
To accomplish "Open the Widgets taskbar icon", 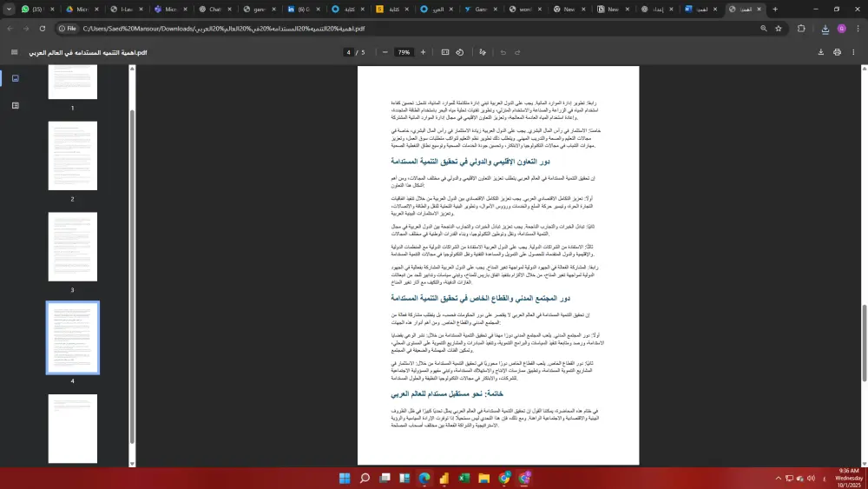I will click(x=404, y=478).
